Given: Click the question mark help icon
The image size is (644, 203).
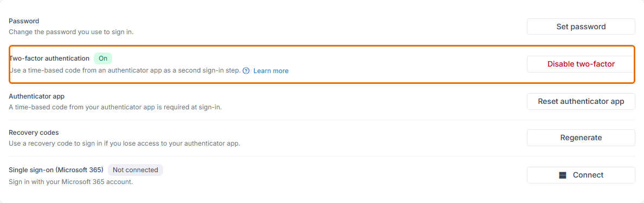Looking at the screenshot, I should [246, 70].
